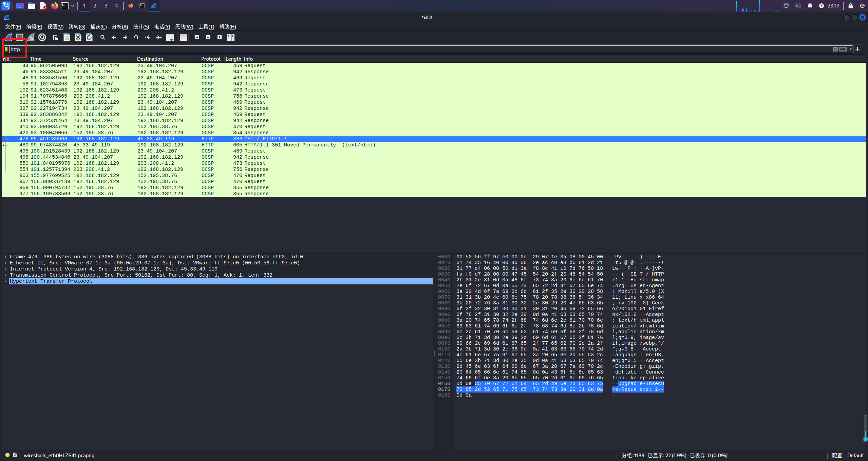Screen dimensions: 868x461
Task: Toggle packet list coloring rules
Action: (184, 37)
